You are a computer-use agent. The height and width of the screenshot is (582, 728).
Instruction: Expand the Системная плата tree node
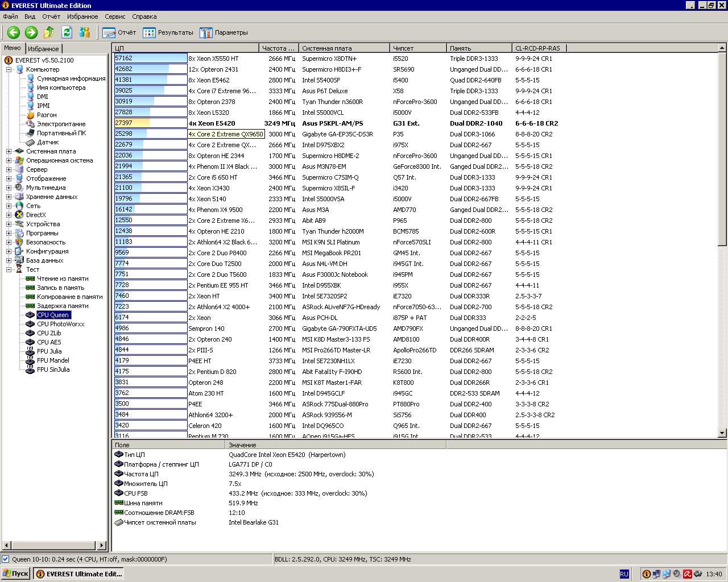(9, 151)
